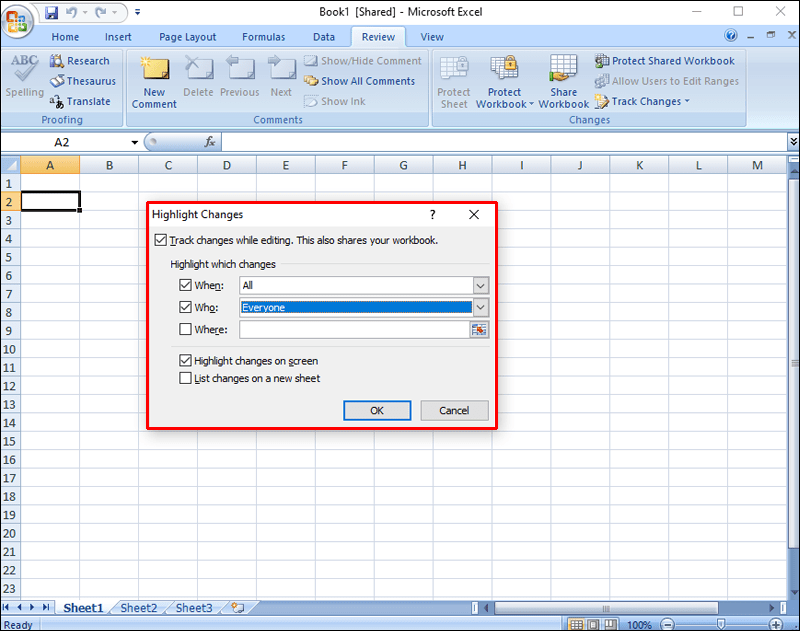
Task: Go to Next comment
Action: (281, 77)
